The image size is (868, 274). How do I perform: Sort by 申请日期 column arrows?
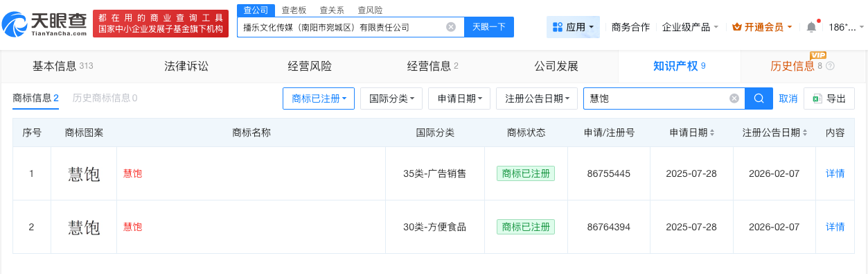point(712,132)
